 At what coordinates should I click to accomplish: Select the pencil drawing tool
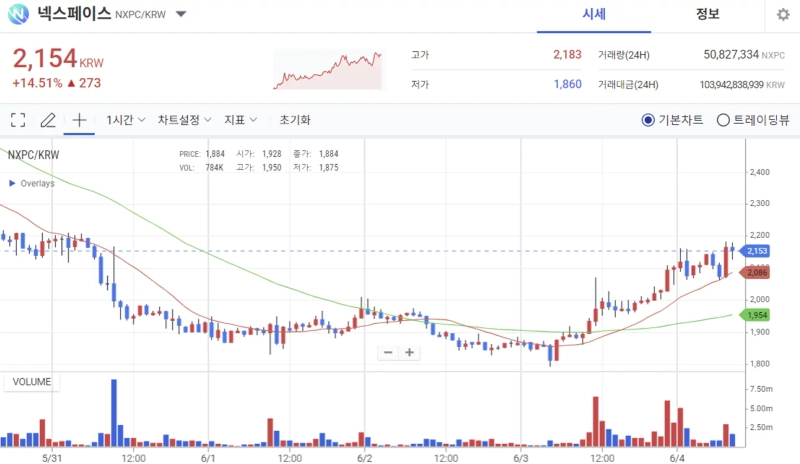(48, 120)
